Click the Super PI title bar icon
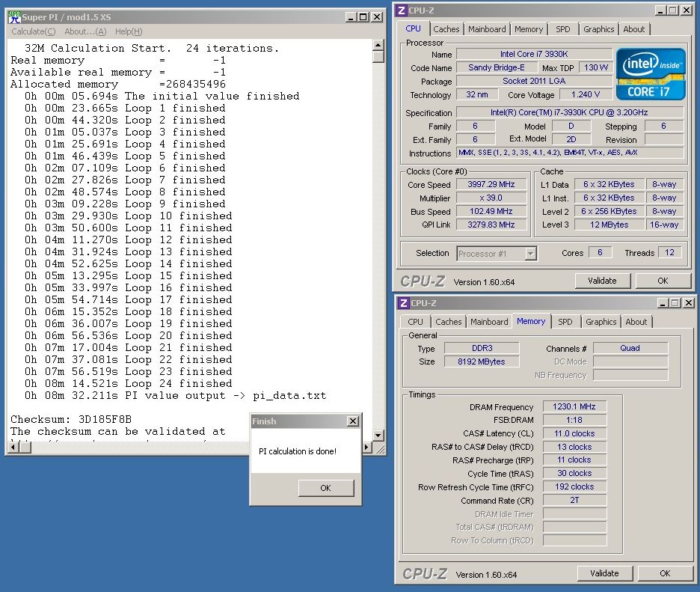 click(x=15, y=17)
